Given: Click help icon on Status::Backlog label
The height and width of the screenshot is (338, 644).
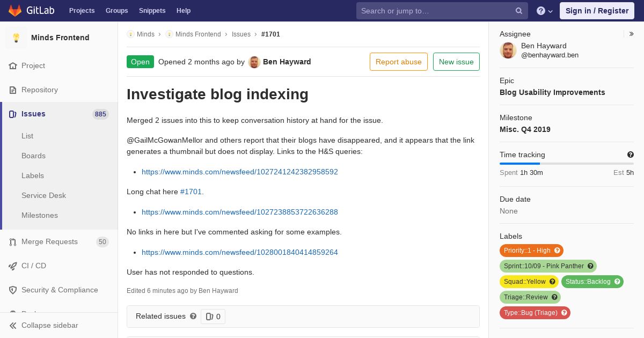Looking at the screenshot, I should click(617, 282).
